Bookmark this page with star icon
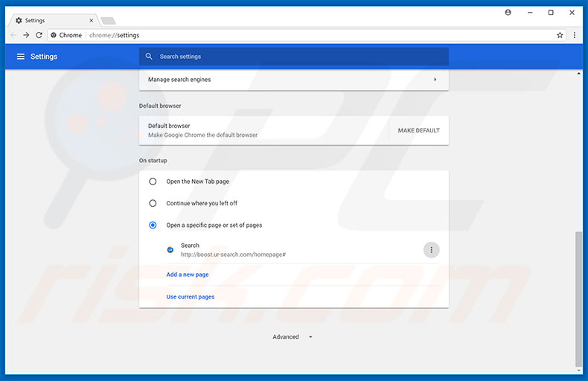This screenshot has height=381, width=588. click(x=560, y=35)
